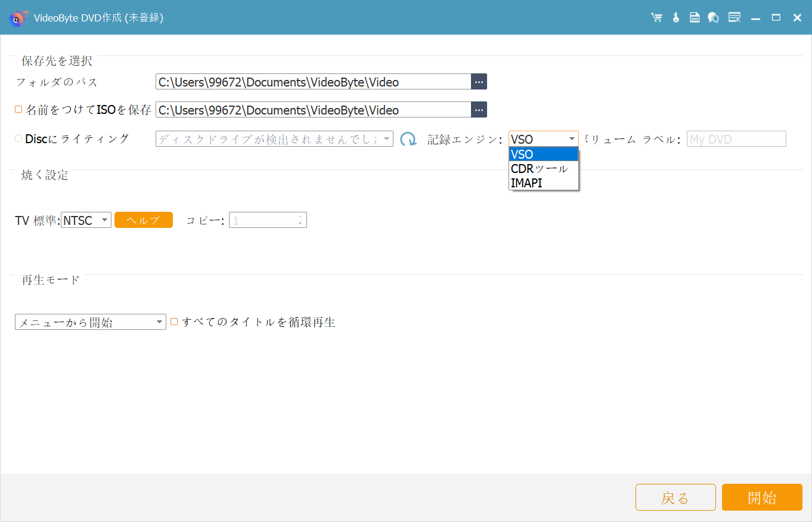
Task: Expand the TV standard NTSC dropdown
Action: click(x=86, y=220)
